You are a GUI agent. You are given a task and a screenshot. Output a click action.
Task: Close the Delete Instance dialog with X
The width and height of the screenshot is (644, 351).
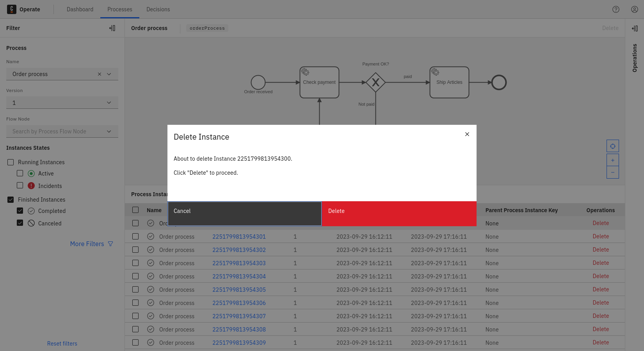point(467,134)
